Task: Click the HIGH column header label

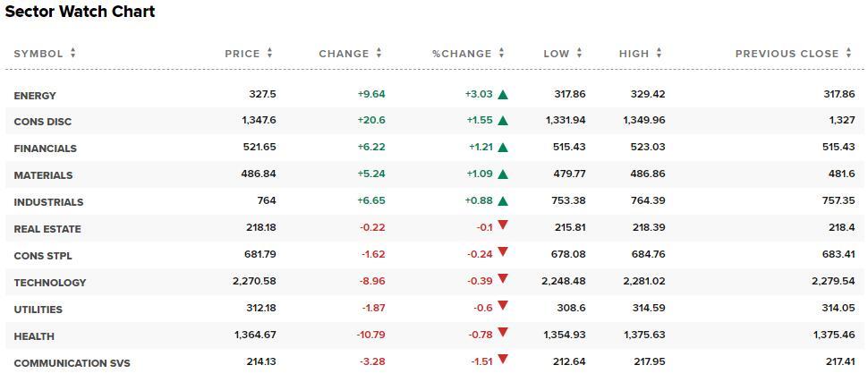Action: coord(634,54)
